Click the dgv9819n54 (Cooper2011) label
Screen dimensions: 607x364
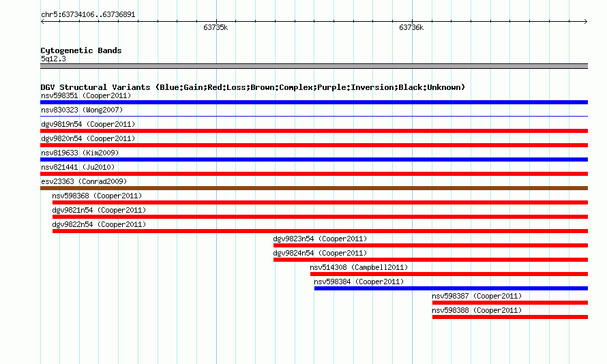88,124
